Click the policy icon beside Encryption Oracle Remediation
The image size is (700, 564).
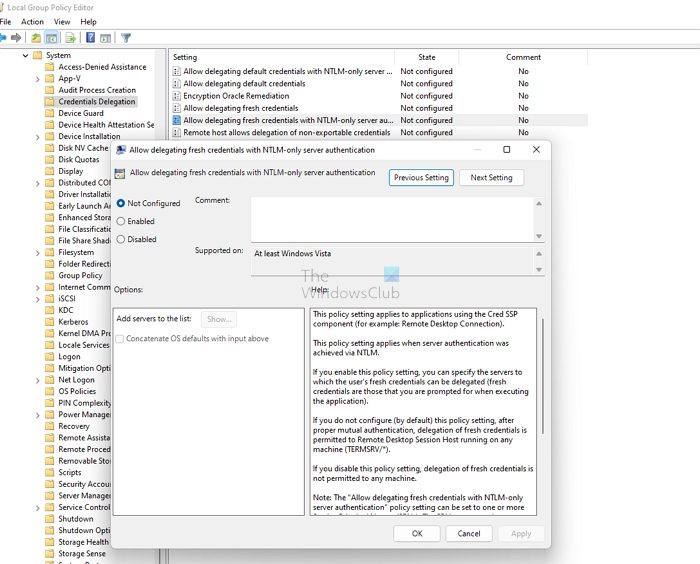(x=177, y=96)
